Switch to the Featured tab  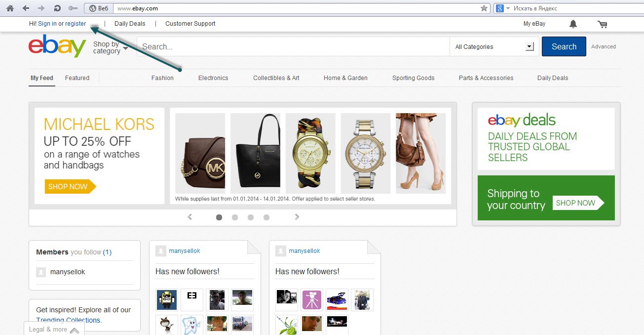coord(77,78)
